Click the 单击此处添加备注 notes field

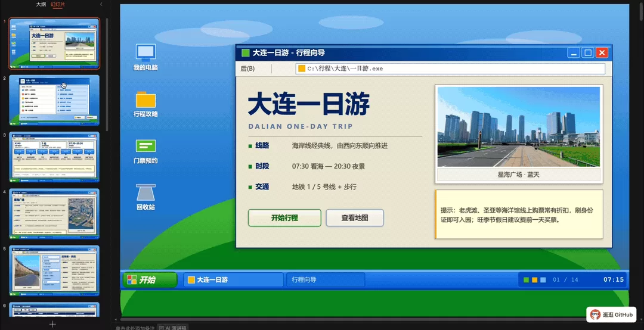point(135,328)
